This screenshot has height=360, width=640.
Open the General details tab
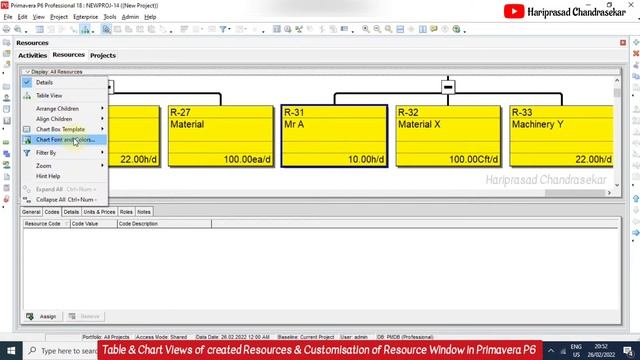(x=31, y=212)
